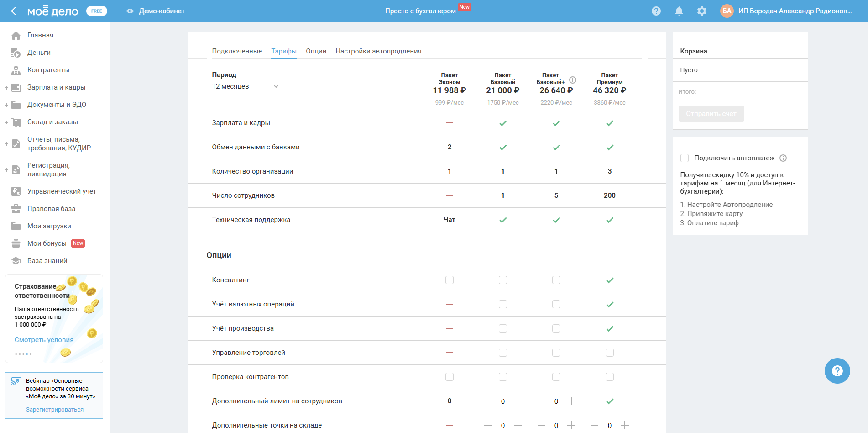Expand Документы и ЭДО sidebar section
The image size is (868, 433).
click(x=6, y=105)
